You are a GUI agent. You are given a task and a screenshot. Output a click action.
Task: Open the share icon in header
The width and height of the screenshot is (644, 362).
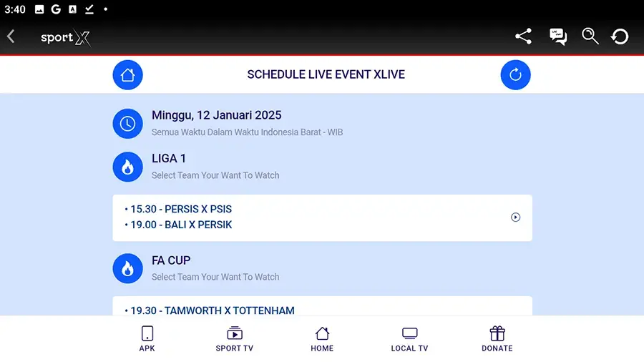523,36
